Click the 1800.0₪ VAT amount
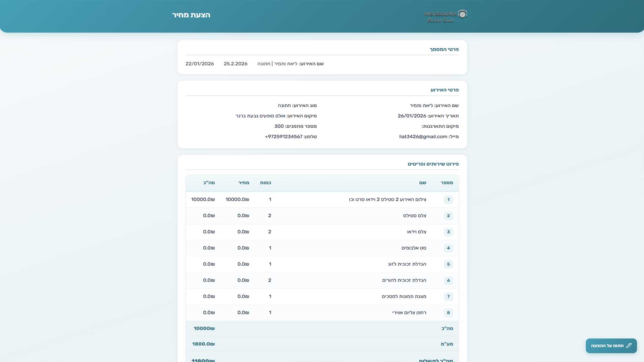Viewport: 644px width, 362px height. tap(203, 344)
